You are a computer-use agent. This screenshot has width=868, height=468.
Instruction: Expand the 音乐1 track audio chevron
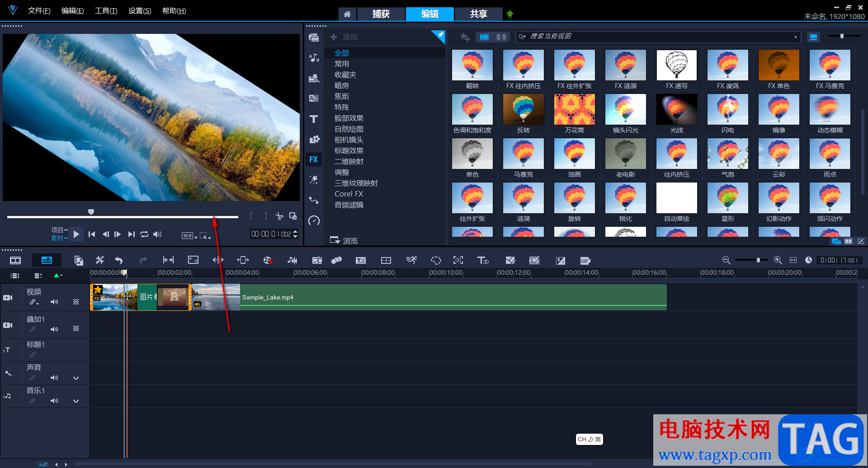point(76,401)
